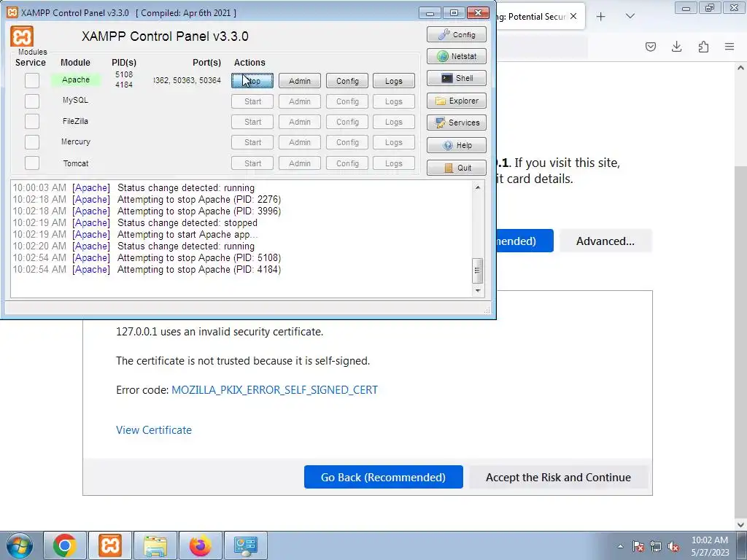Screen dimensions: 747x560
Task: Click the taskbar clock 10:02 AM
Action: (710, 540)
